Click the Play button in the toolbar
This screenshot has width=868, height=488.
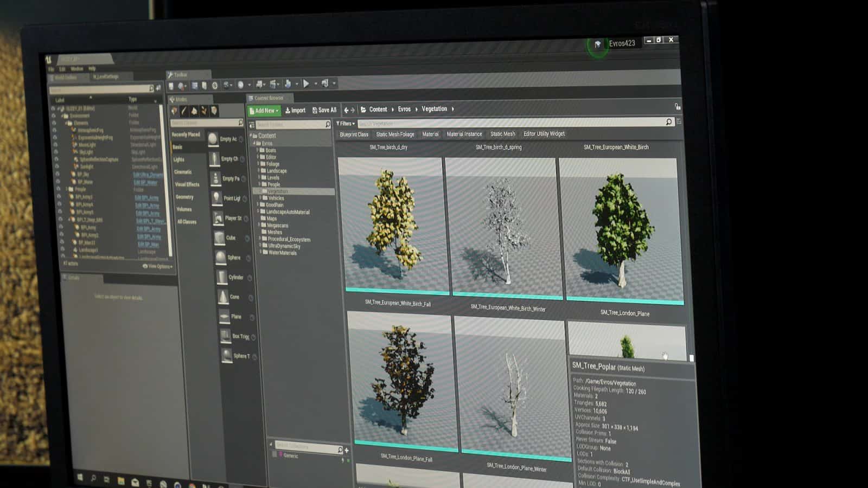pos(306,84)
